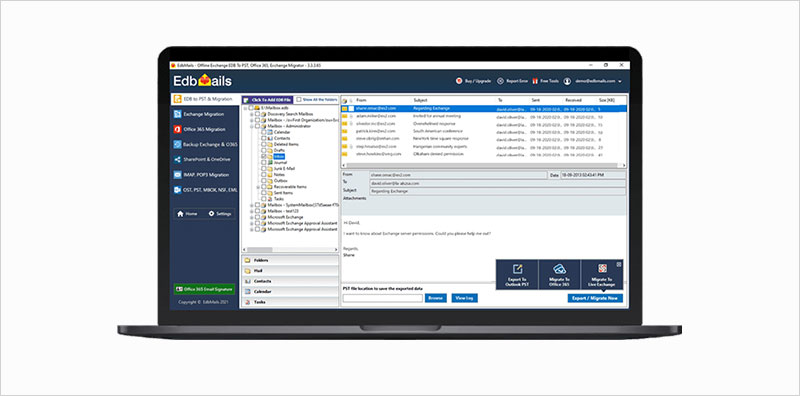Expand the Mailbox - test123 node

tap(252, 211)
